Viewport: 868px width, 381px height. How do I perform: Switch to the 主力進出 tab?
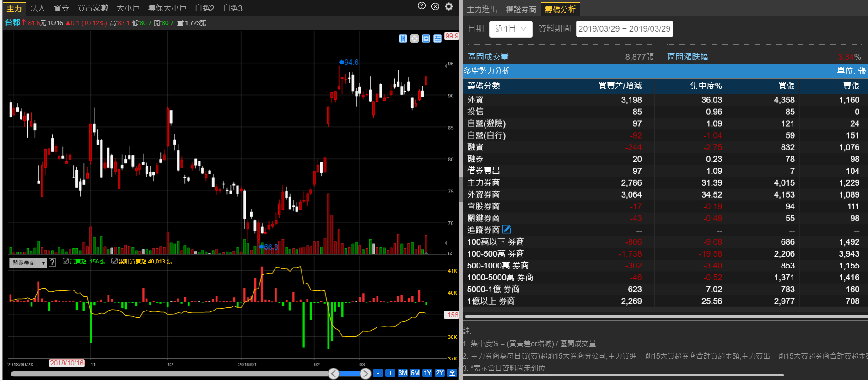coord(481,9)
